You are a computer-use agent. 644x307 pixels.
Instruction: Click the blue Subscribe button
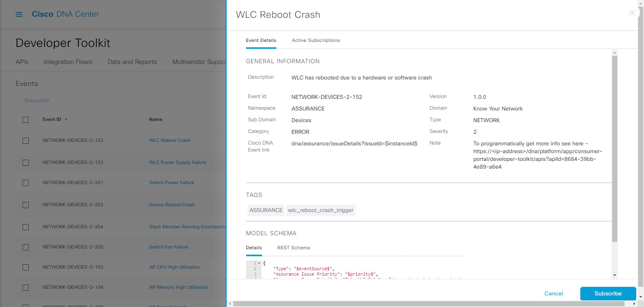coord(608,293)
